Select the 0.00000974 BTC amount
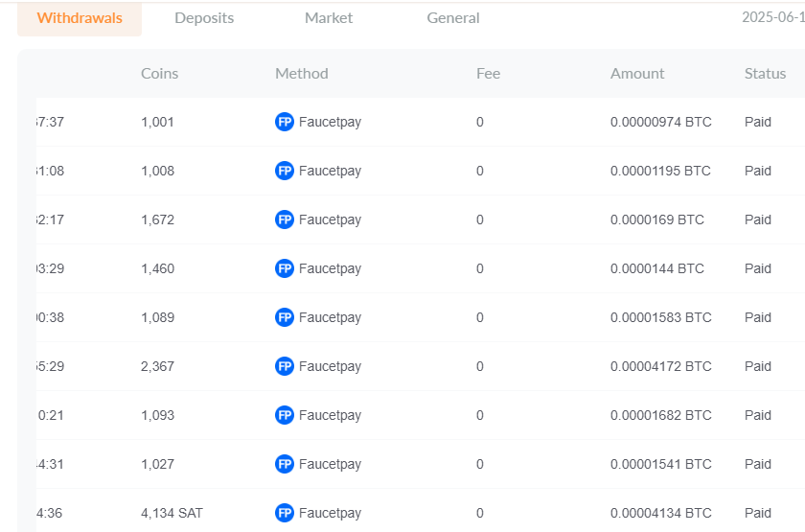The image size is (805, 532). (660, 123)
